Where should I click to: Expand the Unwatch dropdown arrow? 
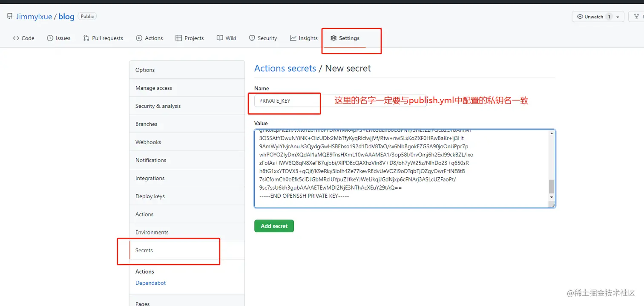click(x=618, y=17)
